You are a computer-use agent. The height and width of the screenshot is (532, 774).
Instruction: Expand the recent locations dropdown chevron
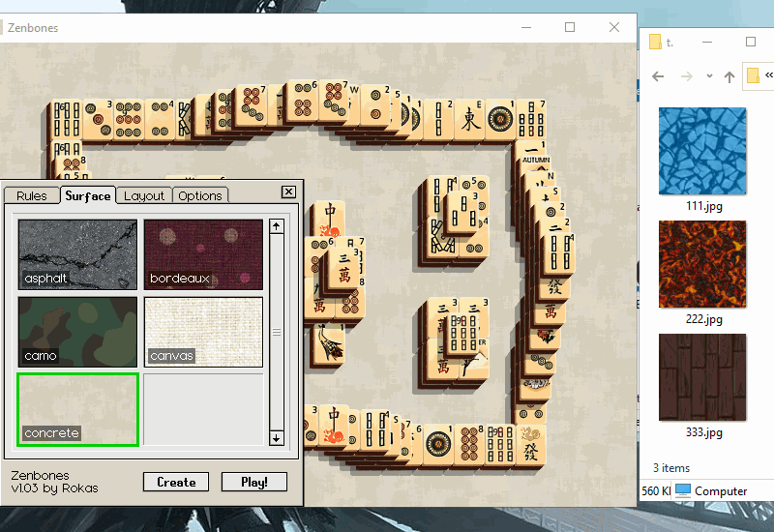point(709,75)
